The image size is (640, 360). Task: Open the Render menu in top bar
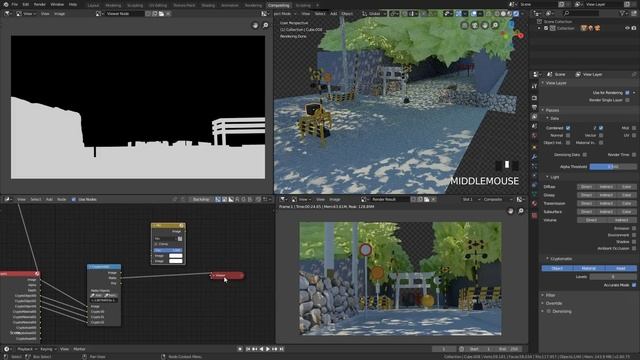[40, 4]
